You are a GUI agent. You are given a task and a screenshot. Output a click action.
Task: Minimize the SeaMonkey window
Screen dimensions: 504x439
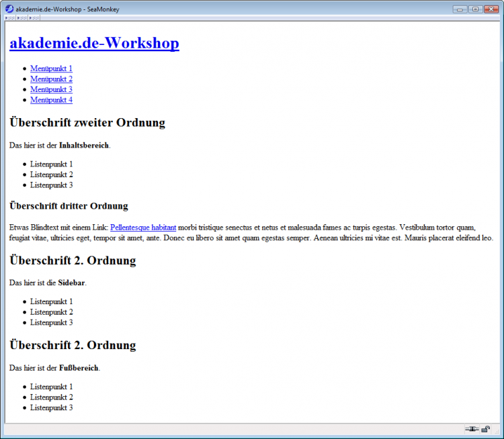pyautogui.click(x=460, y=9)
